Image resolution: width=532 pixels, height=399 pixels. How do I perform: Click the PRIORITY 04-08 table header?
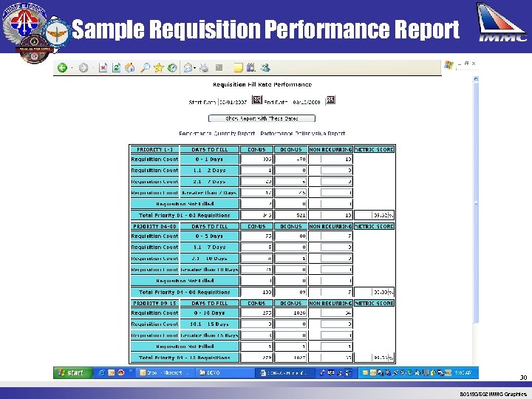pyautogui.click(x=154, y=226)
